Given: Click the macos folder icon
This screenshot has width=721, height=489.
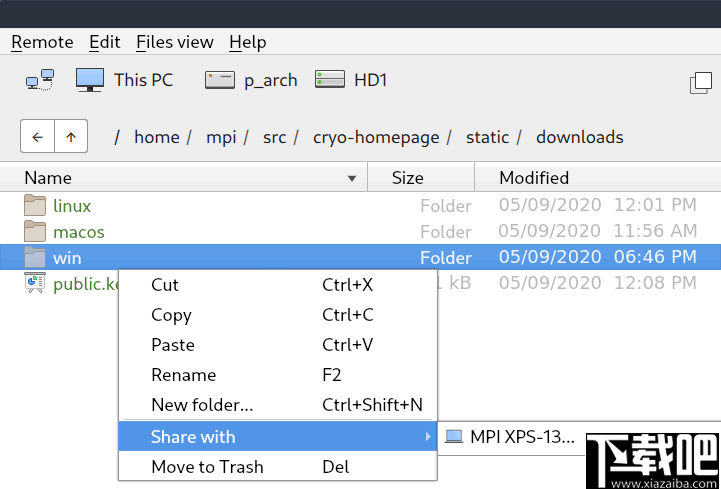Looking at the screenshot, I should tap(36, 232).
